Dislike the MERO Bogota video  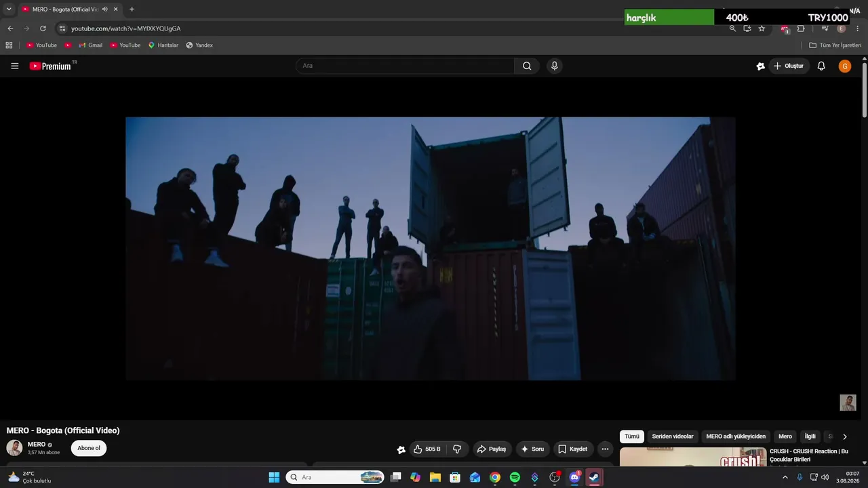point(457,449)
